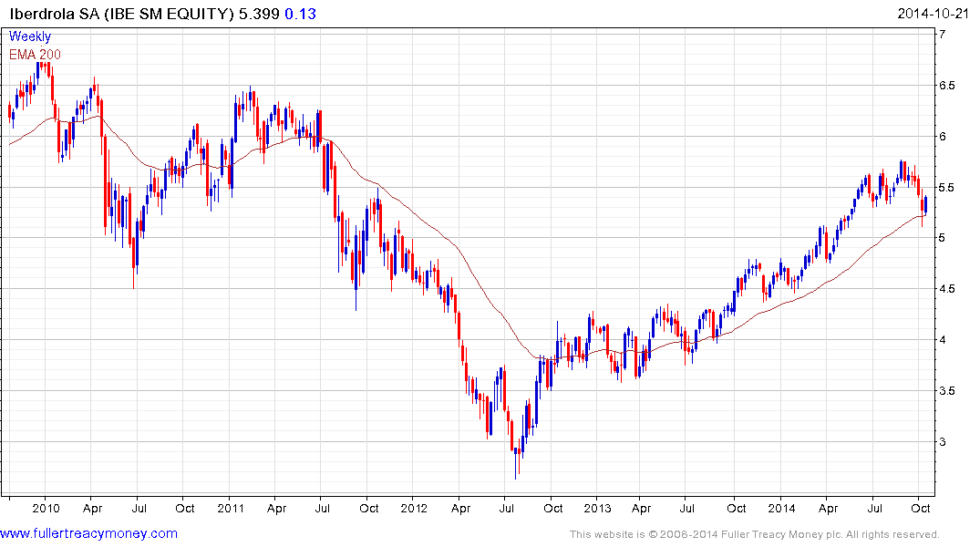Click the latest blue candlestick near 5.4
Image resolution: width=980 pixels, height=547 pixels.
pyautogui.click(x=925, y=205)
